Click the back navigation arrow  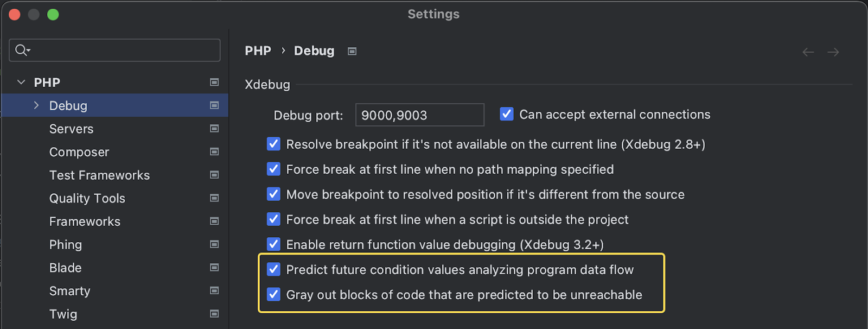(808, 52)
